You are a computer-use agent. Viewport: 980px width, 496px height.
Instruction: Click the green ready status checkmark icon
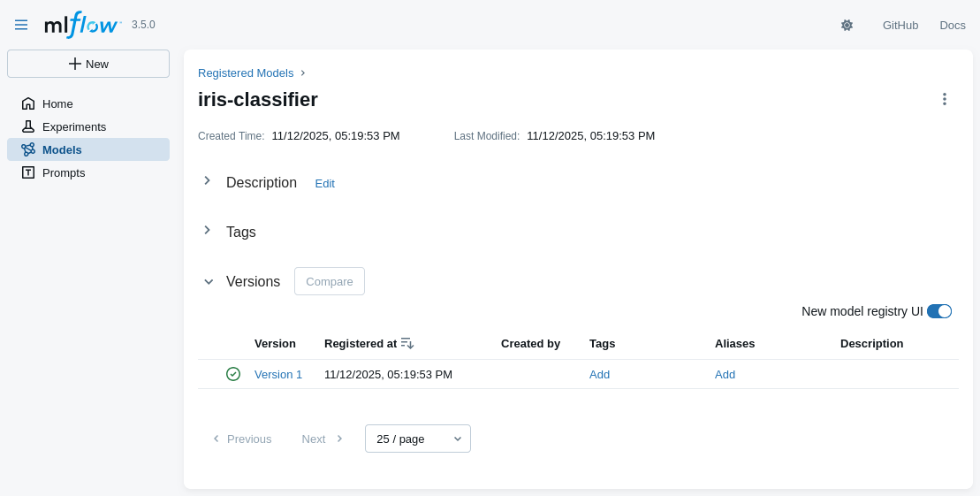point(233,374)
